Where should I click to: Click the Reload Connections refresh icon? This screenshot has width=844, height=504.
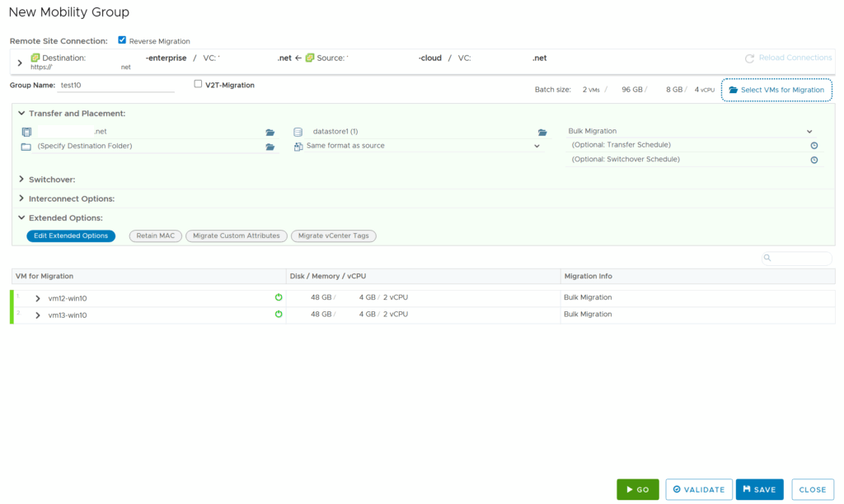749,58
